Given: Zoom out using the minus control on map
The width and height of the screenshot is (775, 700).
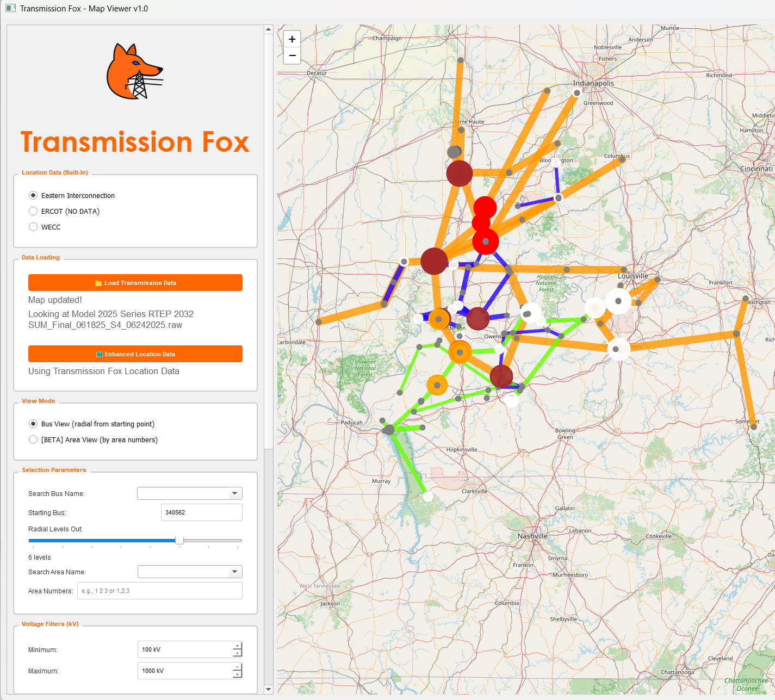Looking at the screenshot, I should click(x=292, y=55).
